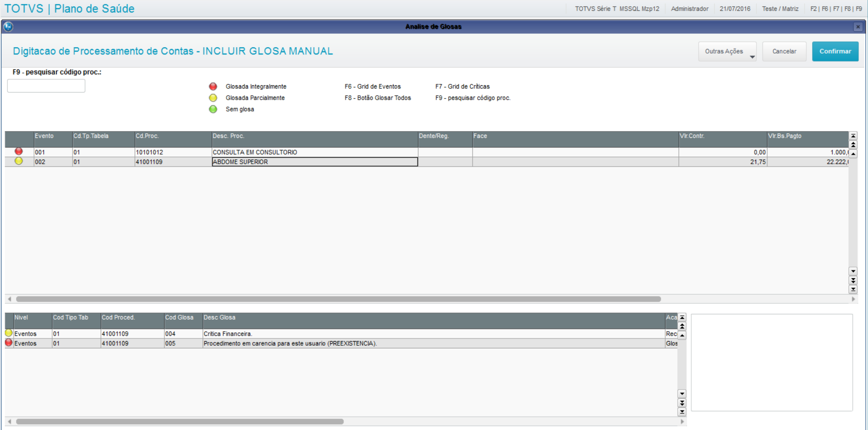Close the Analise de Glosas window
This screenshot has height=430, width=868.
(858, 27)
